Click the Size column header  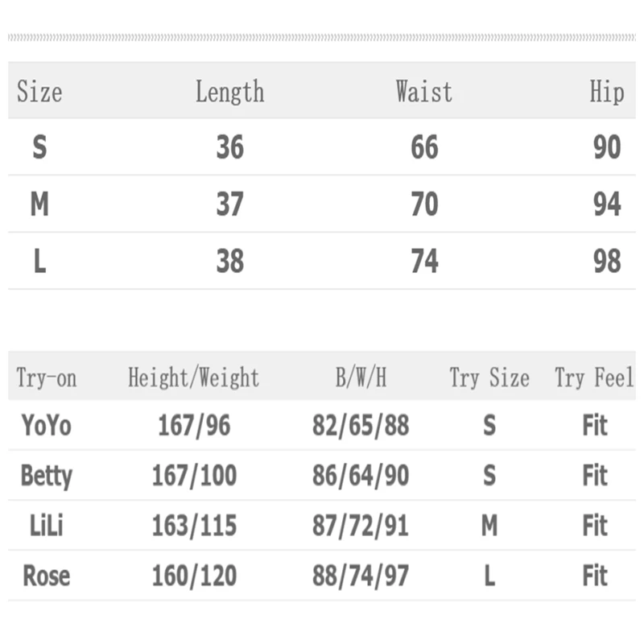pyautogui.click(x=39, y=92)
